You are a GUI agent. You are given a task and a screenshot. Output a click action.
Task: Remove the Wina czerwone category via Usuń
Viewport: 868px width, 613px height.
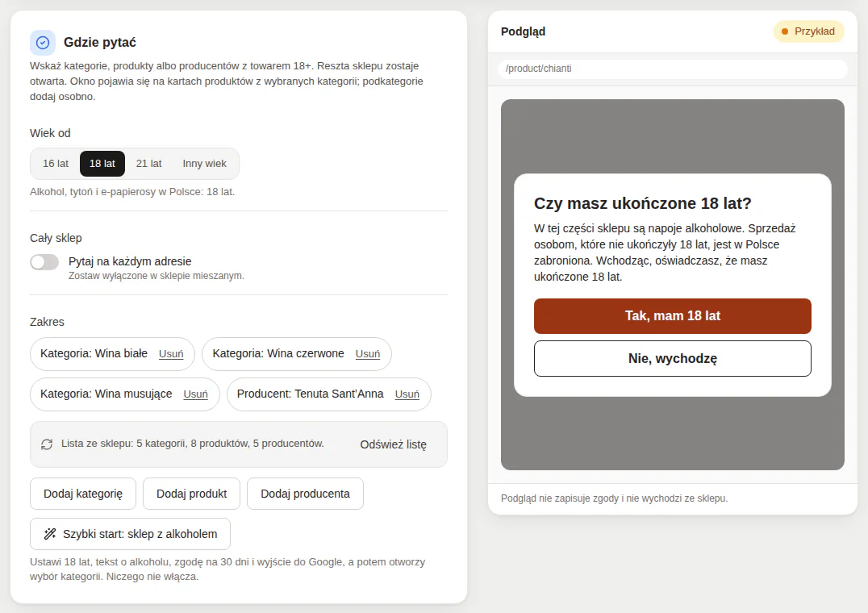coord(368,354)
